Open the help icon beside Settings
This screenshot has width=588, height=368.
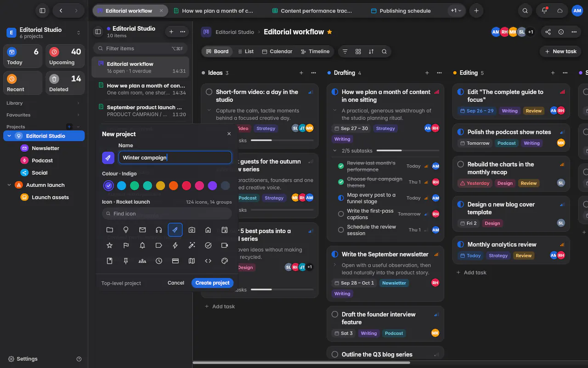point(79,359)
